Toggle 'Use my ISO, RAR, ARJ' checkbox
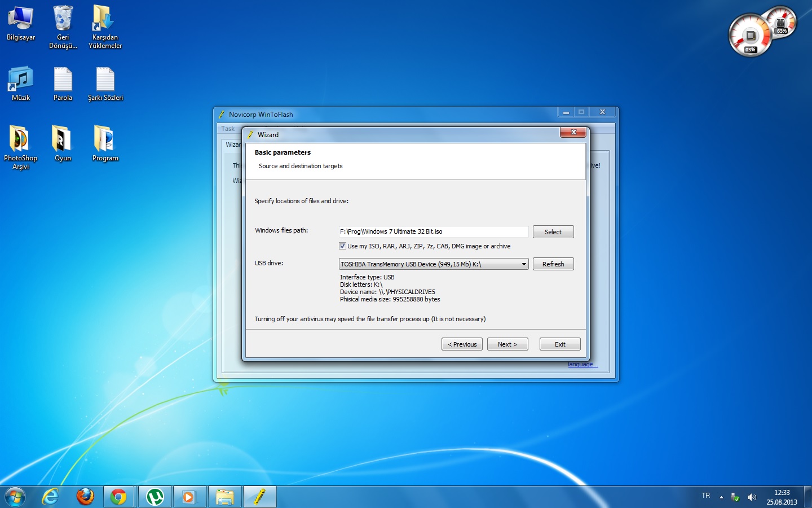 (342, 246)
